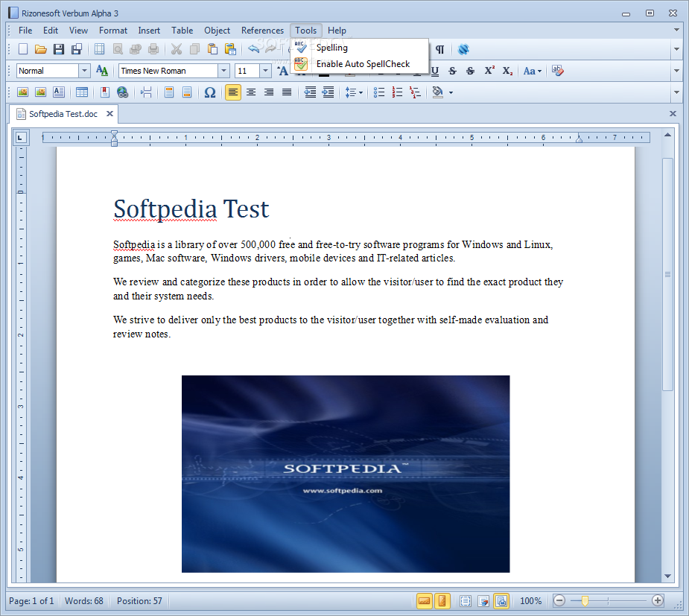Image resolution: width=689 pixels, height=616 pixels.
Task: Toggle multilevel list
Action: point(415,92)
